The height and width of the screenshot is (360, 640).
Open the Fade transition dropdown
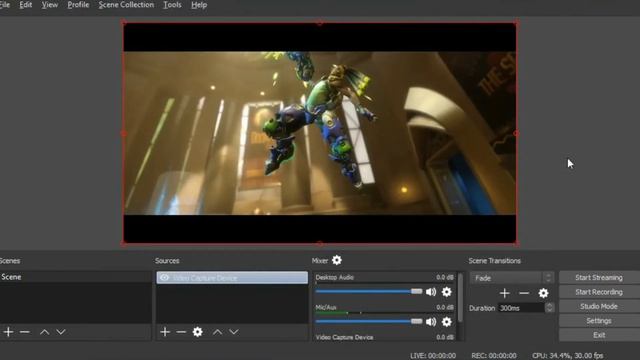click(x=512, y=278)
